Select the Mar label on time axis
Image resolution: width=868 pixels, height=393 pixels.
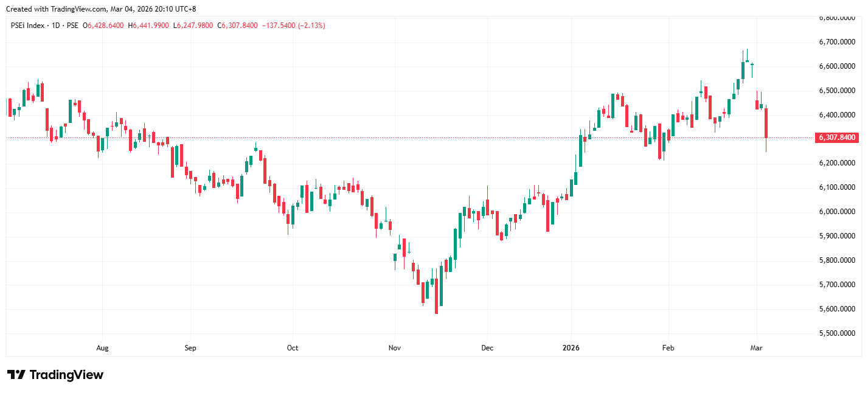757,349
